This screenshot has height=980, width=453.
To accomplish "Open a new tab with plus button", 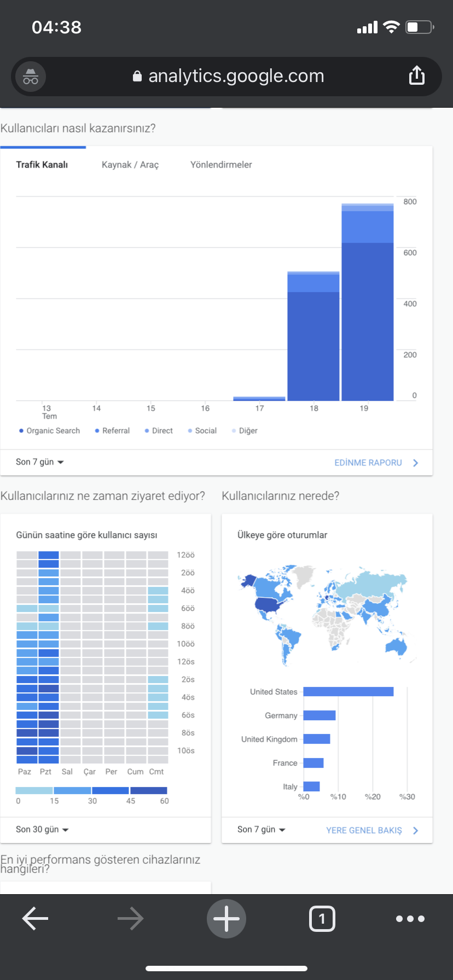I will click(x=226, y=918).
